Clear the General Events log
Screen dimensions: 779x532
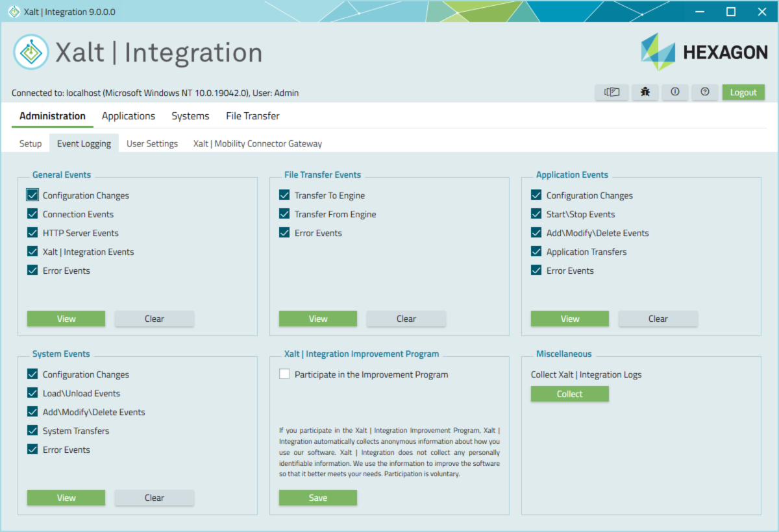pos(155,319)
